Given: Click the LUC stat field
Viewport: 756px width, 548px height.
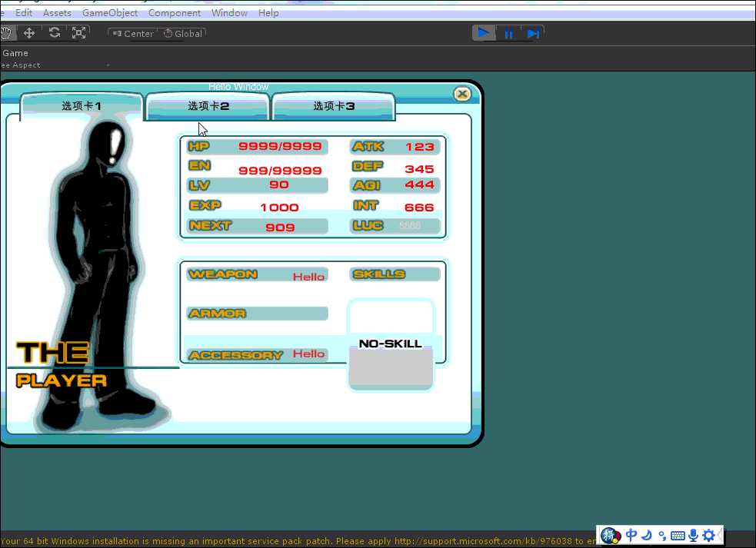Looking at the screenshot, I should tap(395, 225).
